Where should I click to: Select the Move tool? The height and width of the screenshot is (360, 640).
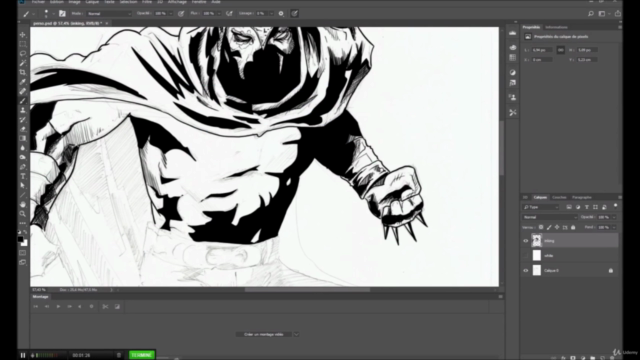[23, 35]
